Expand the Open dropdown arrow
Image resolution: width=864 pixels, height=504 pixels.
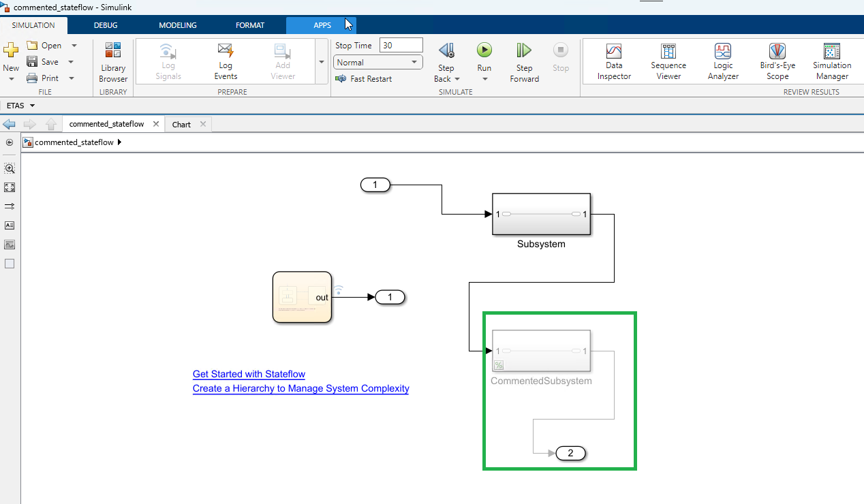tap(74, 46)
